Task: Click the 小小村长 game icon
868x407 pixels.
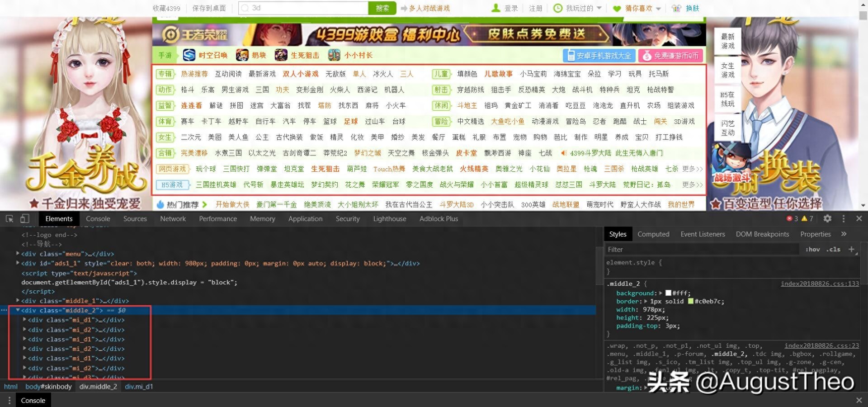Action: coord(334,55)
